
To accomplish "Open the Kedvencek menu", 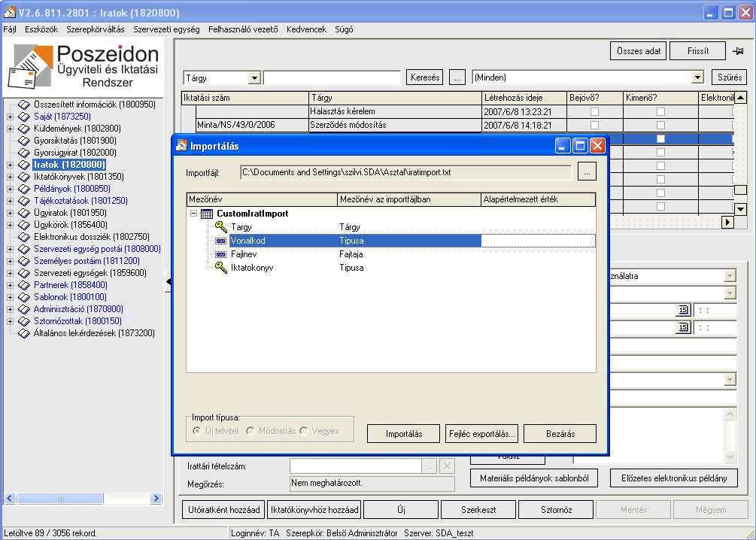I will tap(307, 29).
